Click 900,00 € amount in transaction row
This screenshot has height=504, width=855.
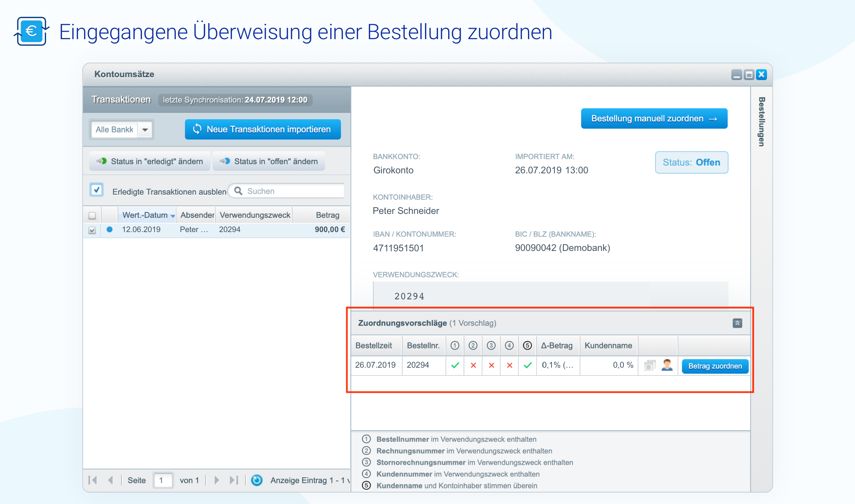coord(330,230)
